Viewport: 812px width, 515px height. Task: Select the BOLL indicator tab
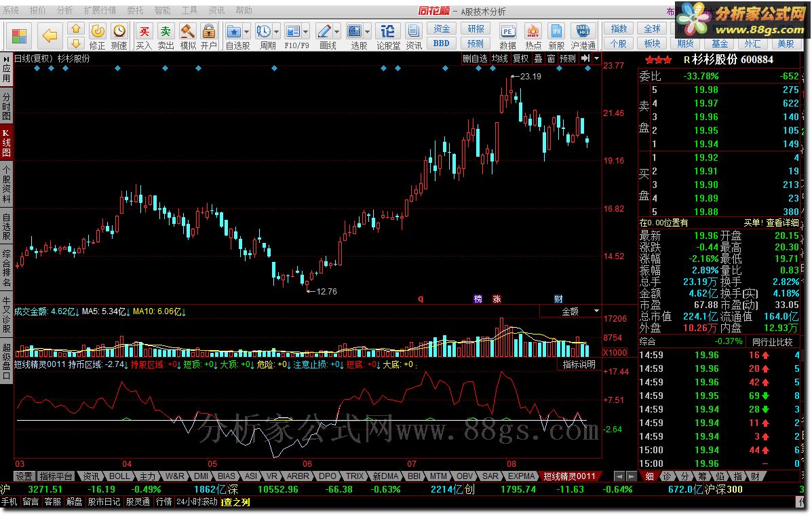click(x=119, y=476)
